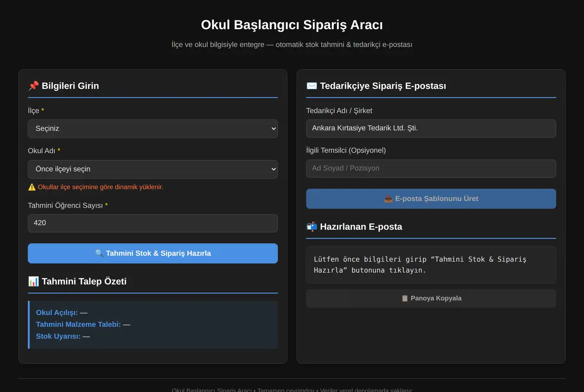Open the İlçe dropdown
This screenshot has height=392, width=584.
(153, 129)
